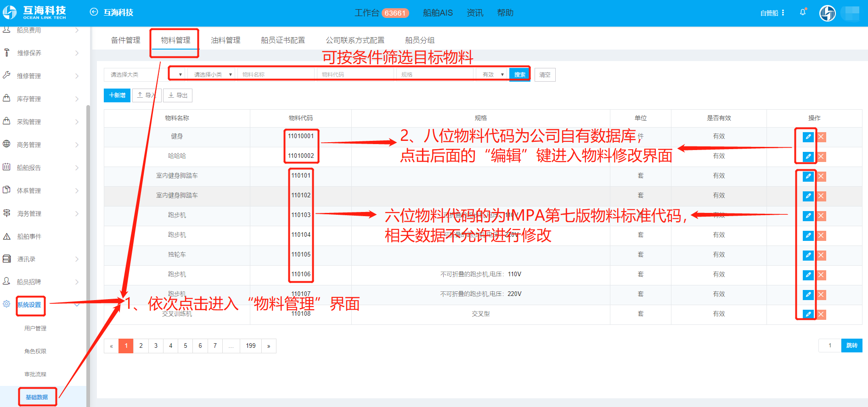This screenshot has width=868, height=407.
Task: Delete the 哈哈哈 material row
Action: pos(821,156)
